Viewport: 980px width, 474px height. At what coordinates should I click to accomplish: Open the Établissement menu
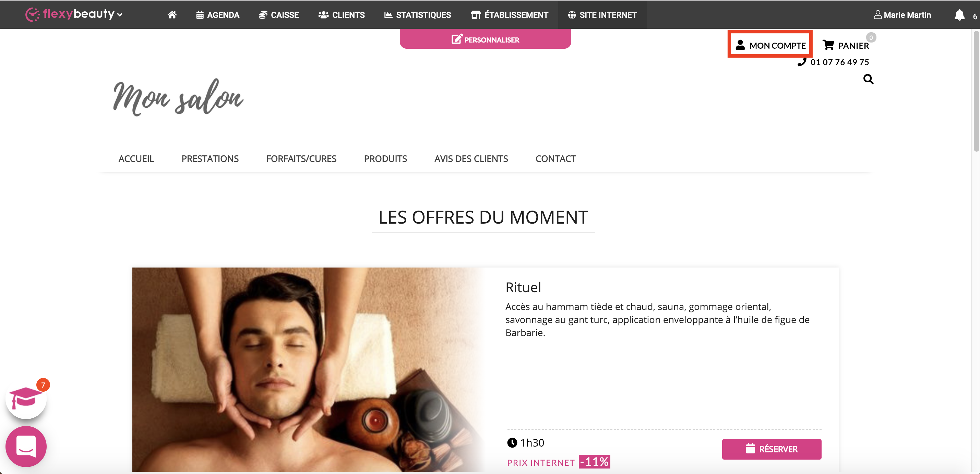[x=510, y=15]
